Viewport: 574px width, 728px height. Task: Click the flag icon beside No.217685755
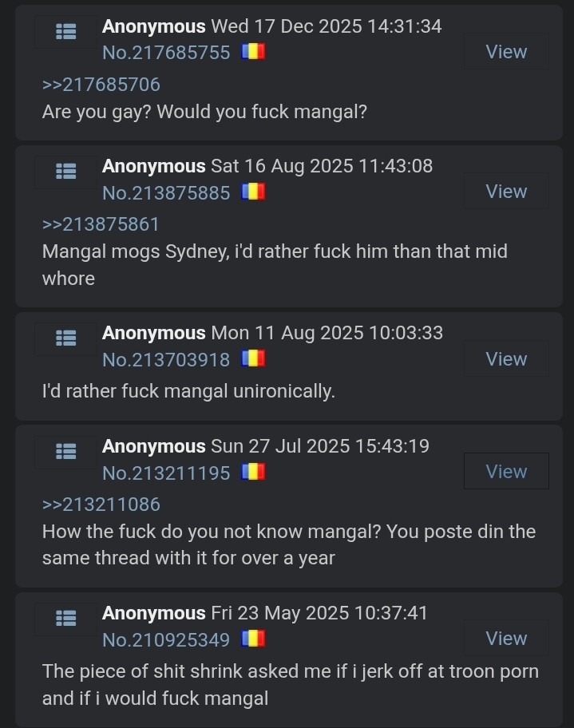[x=253, y=52]
